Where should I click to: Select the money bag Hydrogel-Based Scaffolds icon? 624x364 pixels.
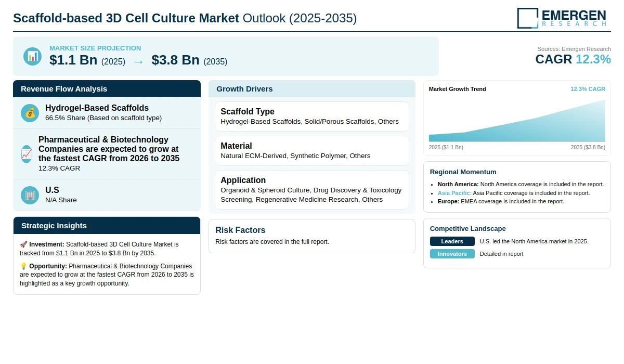30,113
